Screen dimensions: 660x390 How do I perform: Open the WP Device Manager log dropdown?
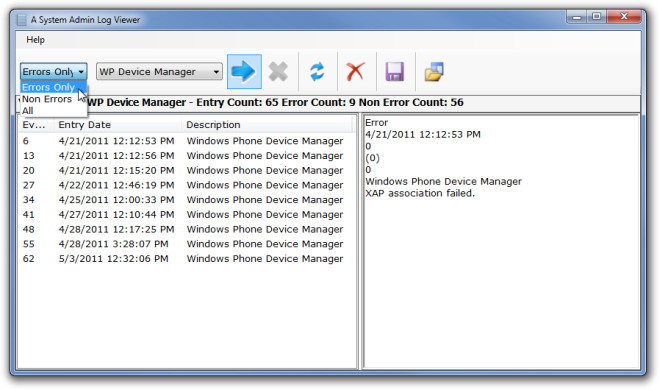click(159, 72)
